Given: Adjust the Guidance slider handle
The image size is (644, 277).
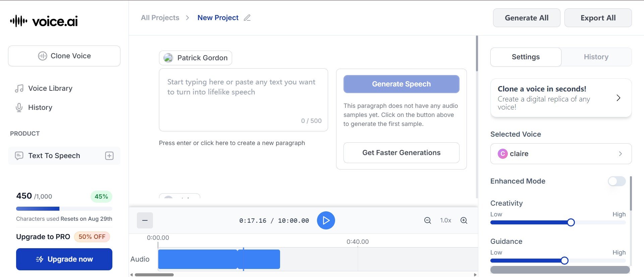Looking at the screenshot, I should click(565, 261).
